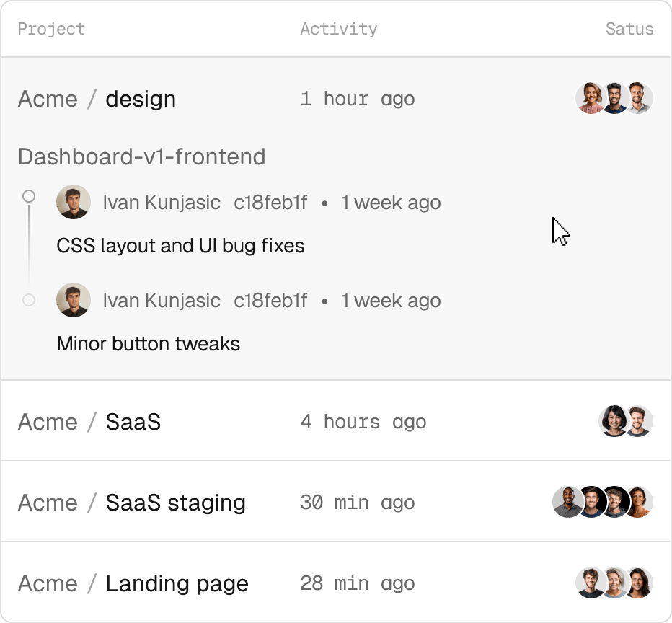
Task: Sort by the Project column header
Action: 51,30
